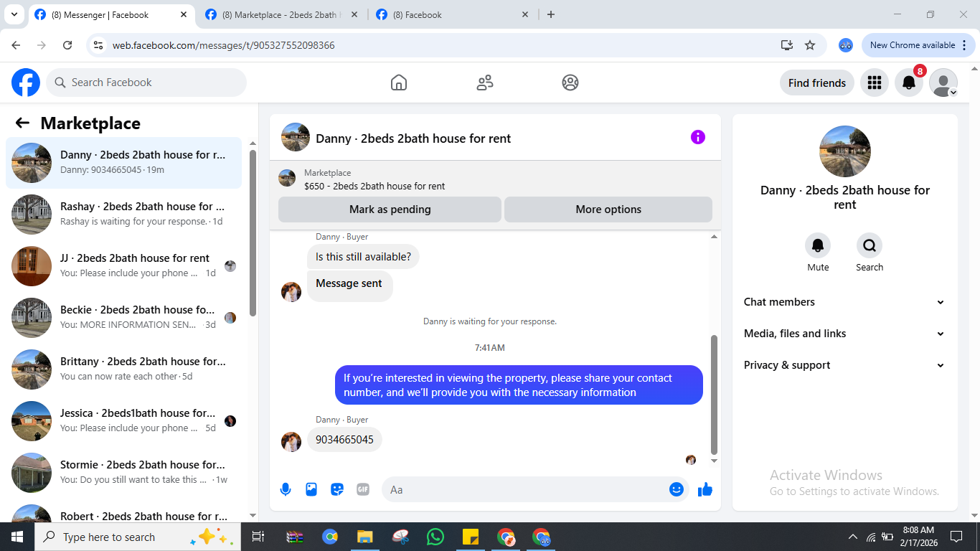The image size is (980, 551).
Task: Open Sticky Notes from the taskbar
Action: click(471, 537)
